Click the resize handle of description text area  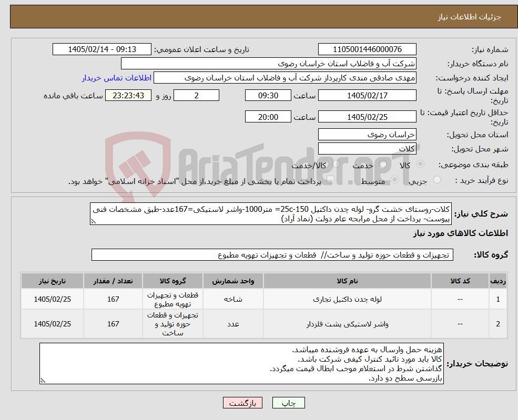pos(94,221)
